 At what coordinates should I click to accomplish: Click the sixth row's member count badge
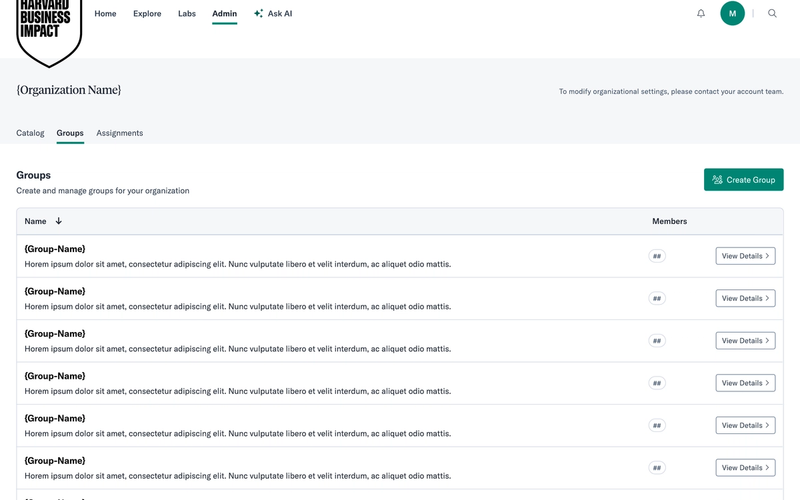[x=657, y=468]
